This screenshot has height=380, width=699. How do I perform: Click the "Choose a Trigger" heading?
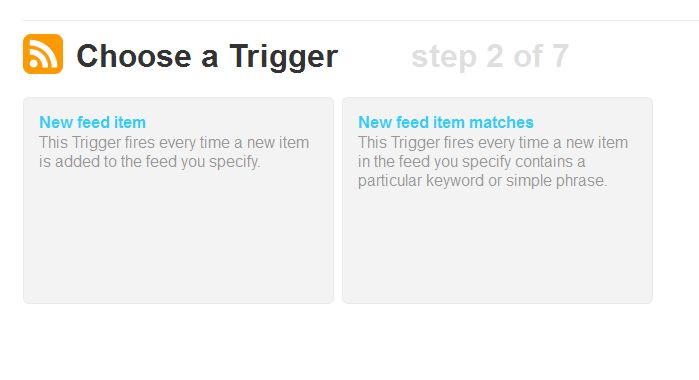pos(207,56)
